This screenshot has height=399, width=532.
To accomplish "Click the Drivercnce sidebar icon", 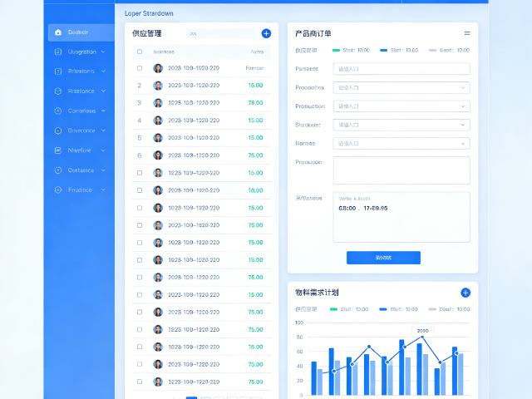I will click(x=58, y=131).
